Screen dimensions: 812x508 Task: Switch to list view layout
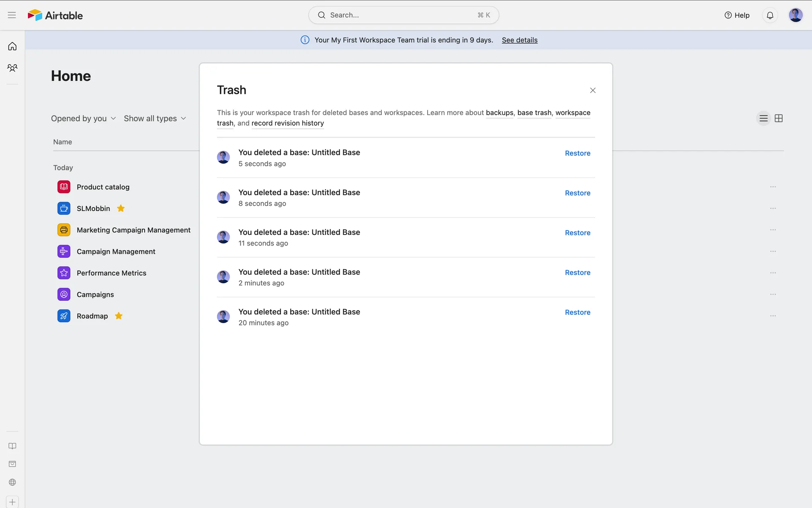[763, 119]
